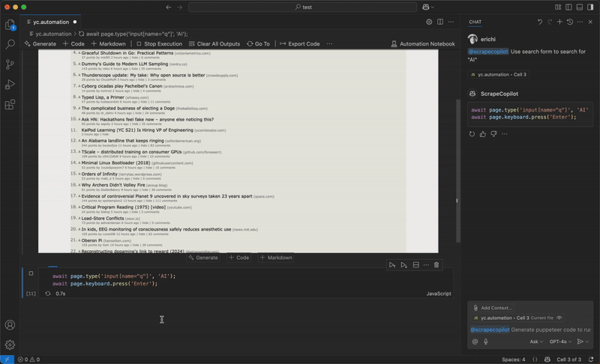Focus the chat message input field
The width and height of the screenshot is (600, 364).
(530, 330)
